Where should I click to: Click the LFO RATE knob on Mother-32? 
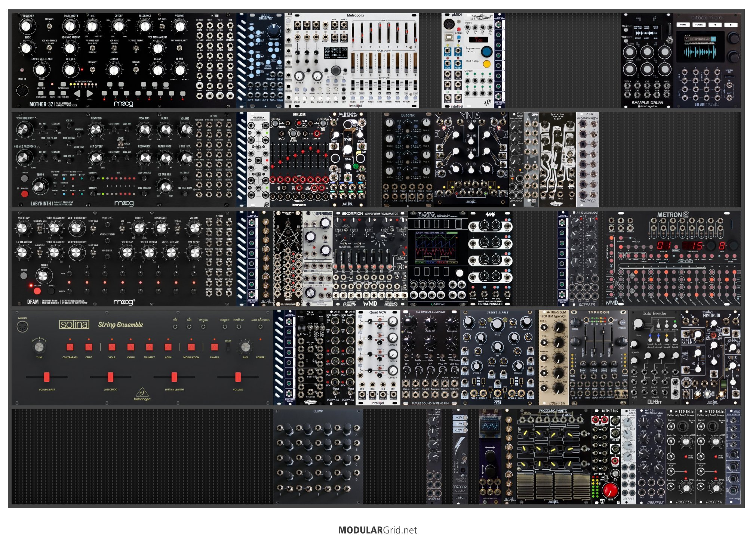(70, 69)
